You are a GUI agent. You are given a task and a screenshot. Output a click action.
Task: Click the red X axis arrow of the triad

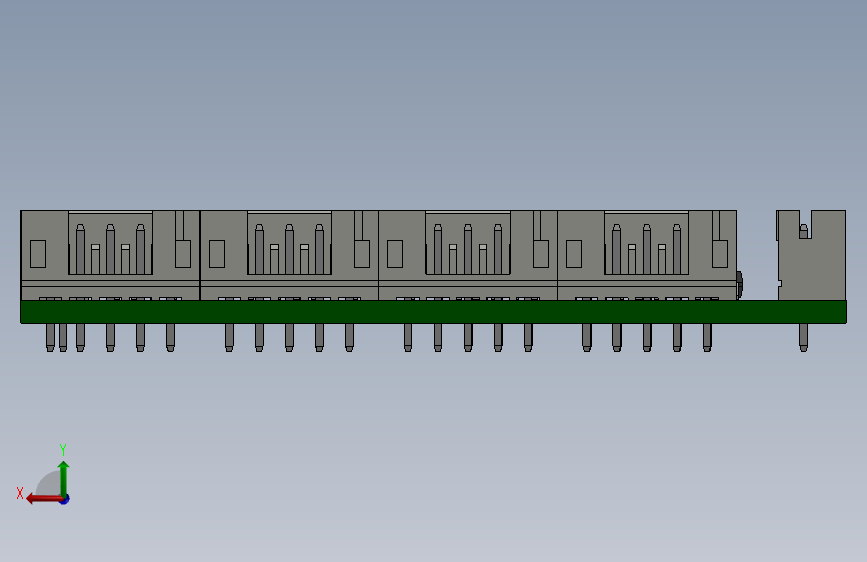click(44, 499)
